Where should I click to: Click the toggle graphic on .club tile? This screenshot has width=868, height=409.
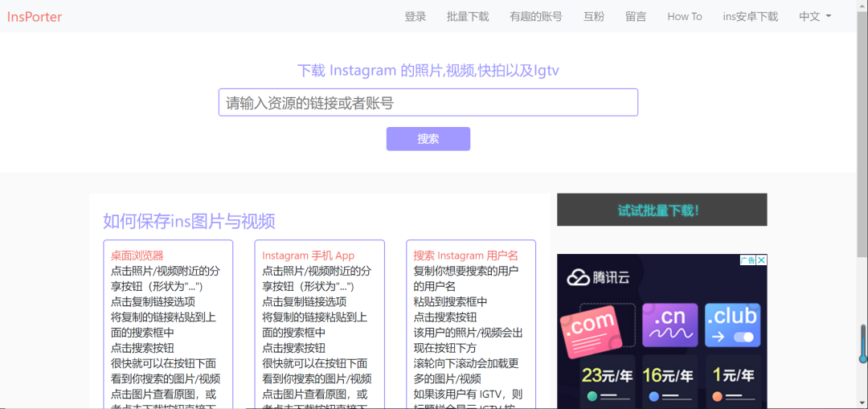point(743,337)
